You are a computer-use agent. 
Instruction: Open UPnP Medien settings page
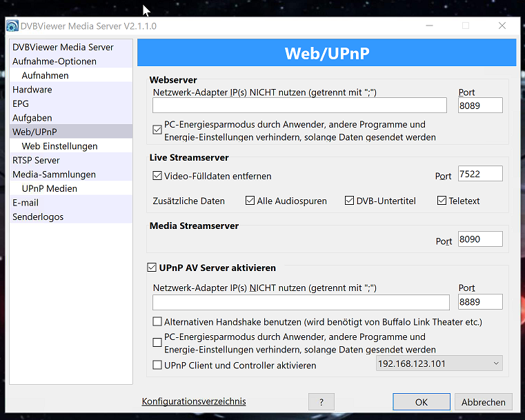(x=71, y=188)
